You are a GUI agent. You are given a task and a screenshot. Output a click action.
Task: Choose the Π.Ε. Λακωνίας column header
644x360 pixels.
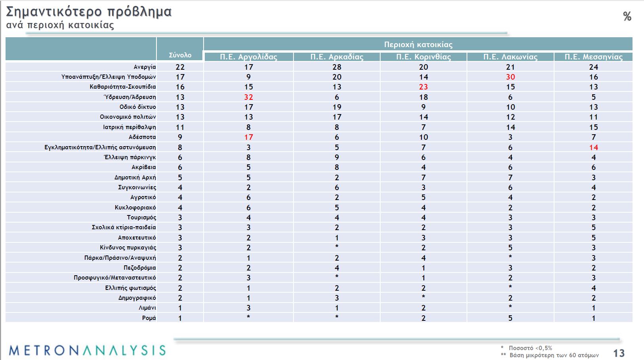pyautogui.click(x=510, y=57)
